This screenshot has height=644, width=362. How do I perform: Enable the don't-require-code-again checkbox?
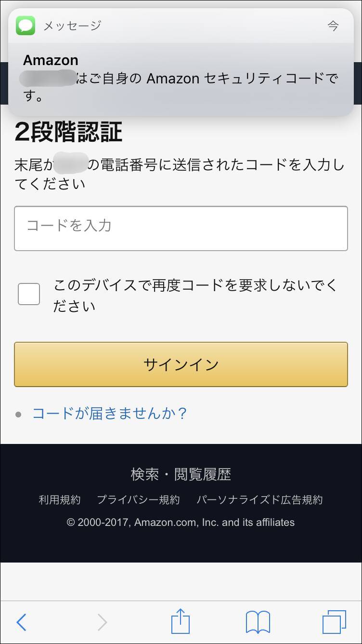point(29,293)
